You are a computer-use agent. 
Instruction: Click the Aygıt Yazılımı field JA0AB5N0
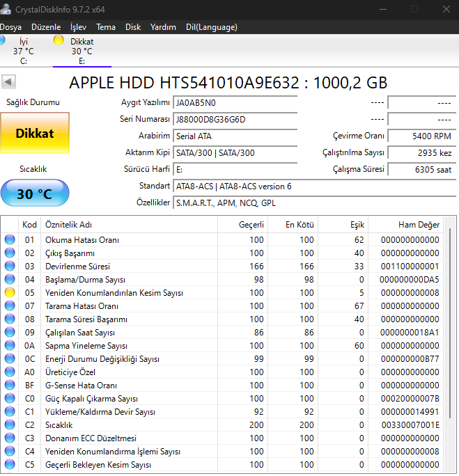tap(235, 102)
